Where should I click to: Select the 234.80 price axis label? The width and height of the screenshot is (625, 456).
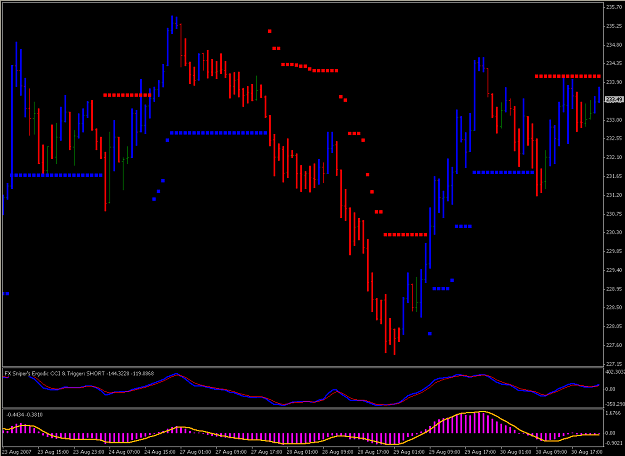coord(613,44)
